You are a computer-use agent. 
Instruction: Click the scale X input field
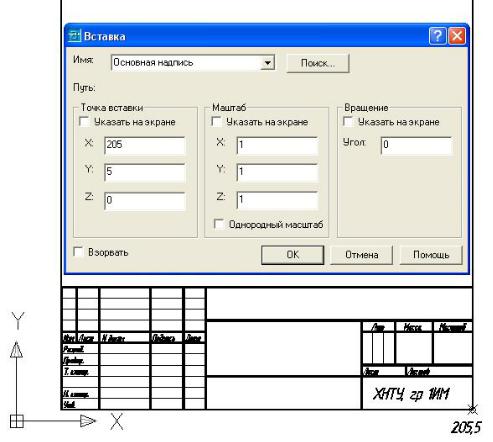pyautogui.click(x=277, y=145)
